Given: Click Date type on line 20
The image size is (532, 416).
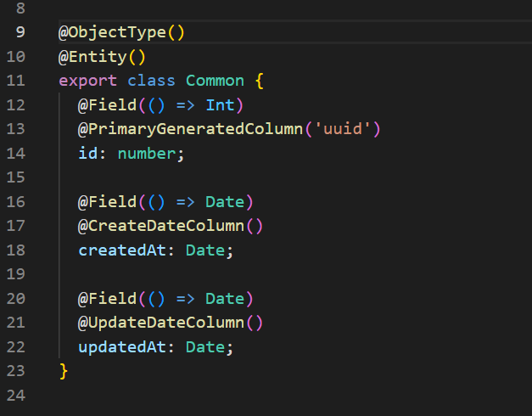Looking at the screenshot, I should tap(225, 299).
